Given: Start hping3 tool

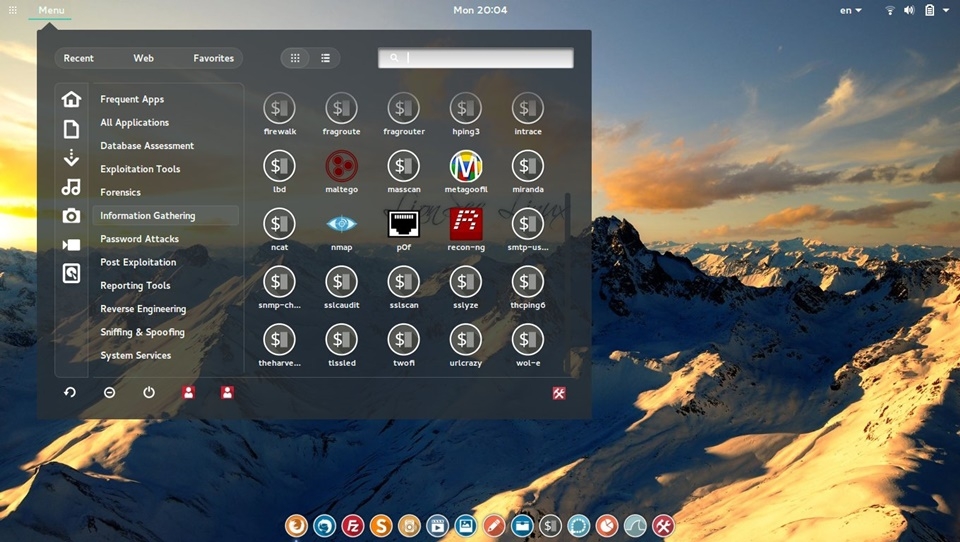Looking at the screenshot, I should [x=465, y=114].
